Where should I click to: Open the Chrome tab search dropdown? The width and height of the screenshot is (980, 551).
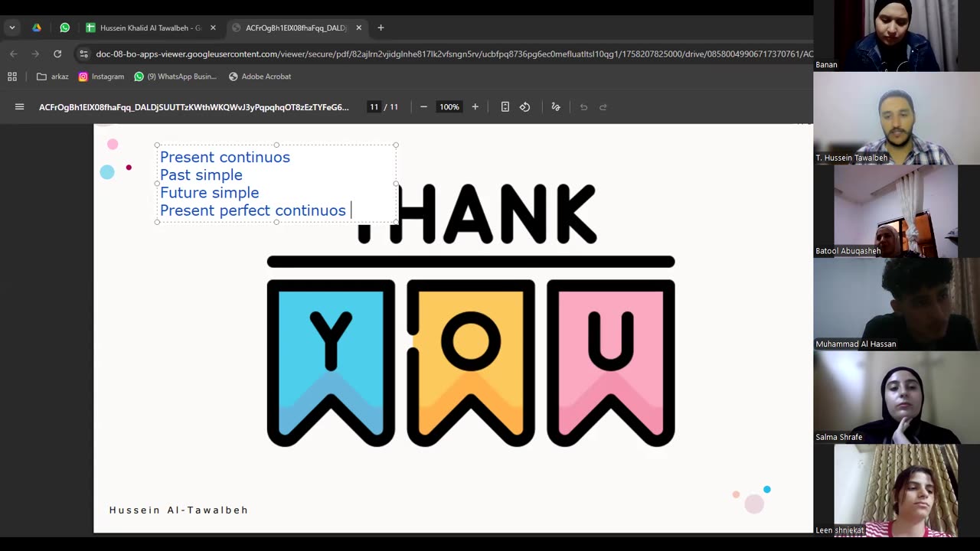(12, 28)
